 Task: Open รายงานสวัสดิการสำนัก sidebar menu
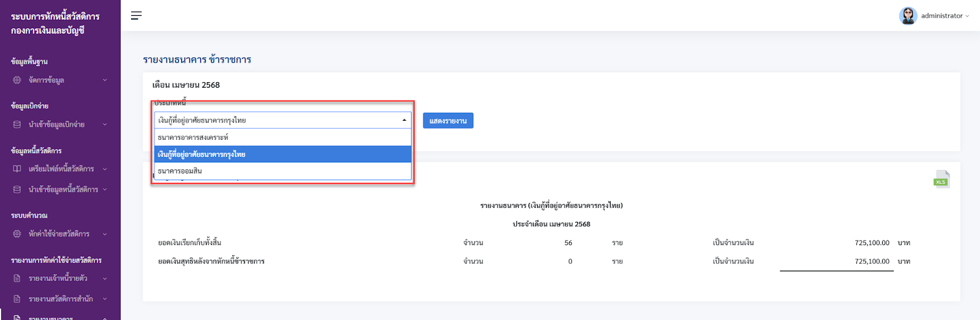click(60, 299)
